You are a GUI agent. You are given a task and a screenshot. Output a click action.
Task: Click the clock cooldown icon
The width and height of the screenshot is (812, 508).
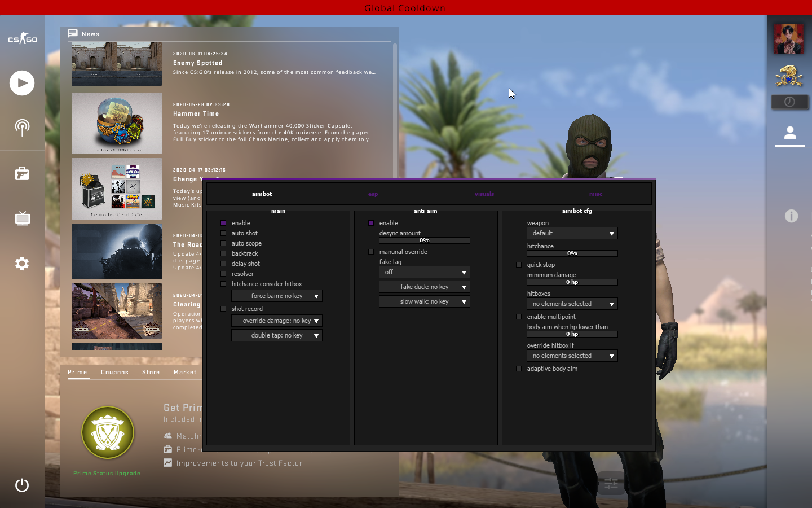(789, 102)
